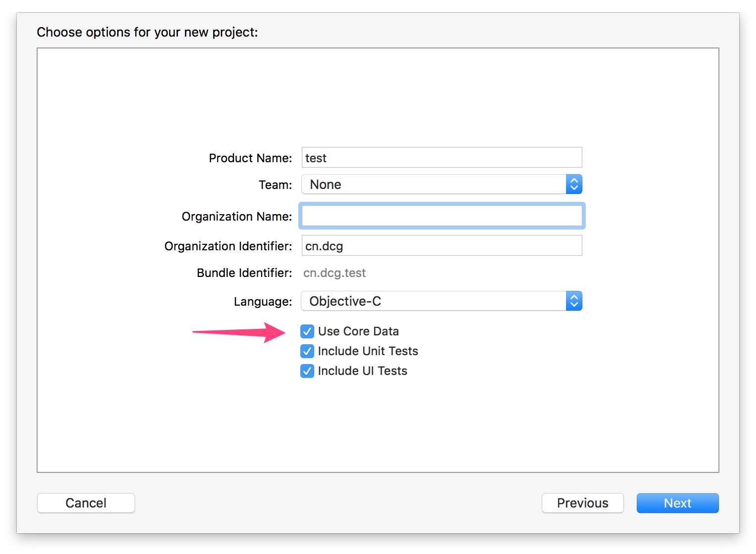Toggle Include Unit Tests checkbox

pyautogui.click(x=307, y=351)
